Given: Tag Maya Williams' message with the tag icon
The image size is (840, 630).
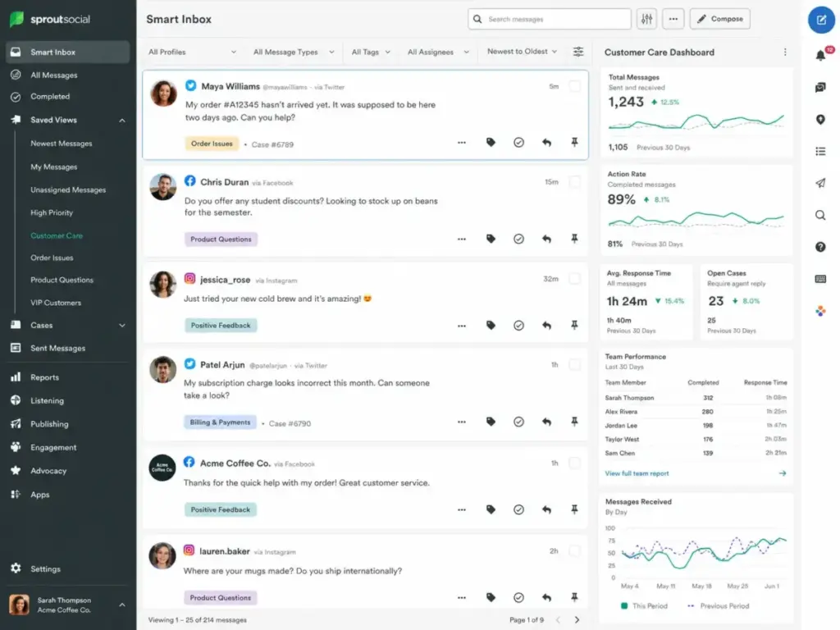Looking at the screenshot, I should click(x=491, y=143).
